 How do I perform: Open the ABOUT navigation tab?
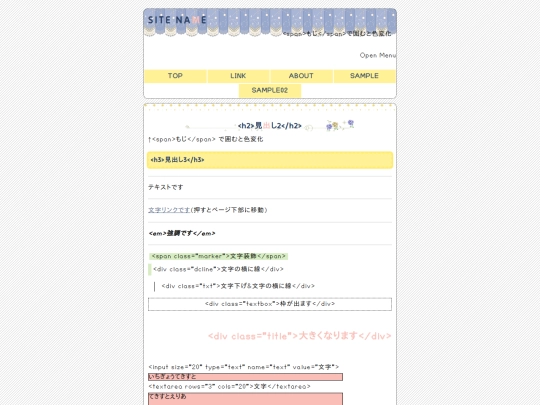pos(301,76)
